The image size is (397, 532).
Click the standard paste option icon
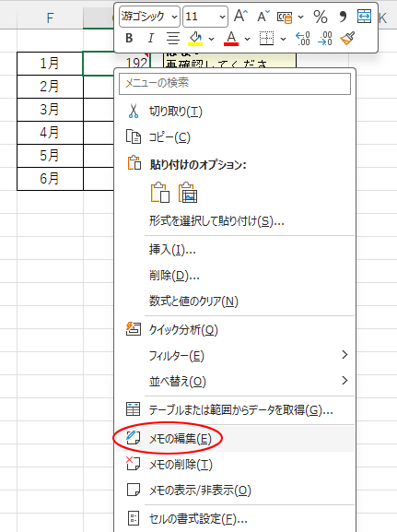(159, 193)
